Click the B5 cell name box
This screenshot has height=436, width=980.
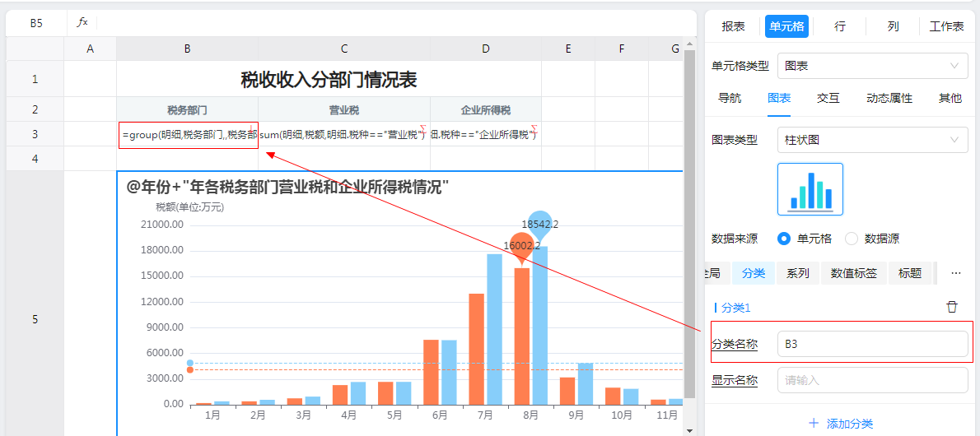36,23
